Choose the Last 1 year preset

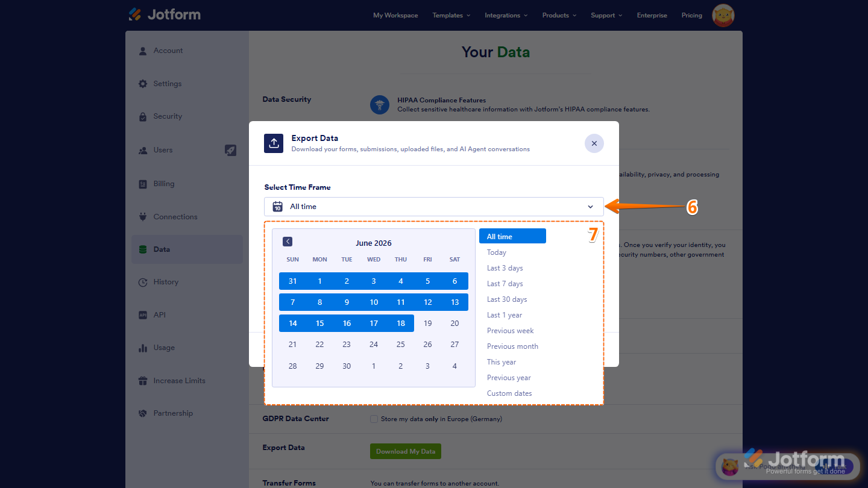pyautogui.click(x=505, y=315)
